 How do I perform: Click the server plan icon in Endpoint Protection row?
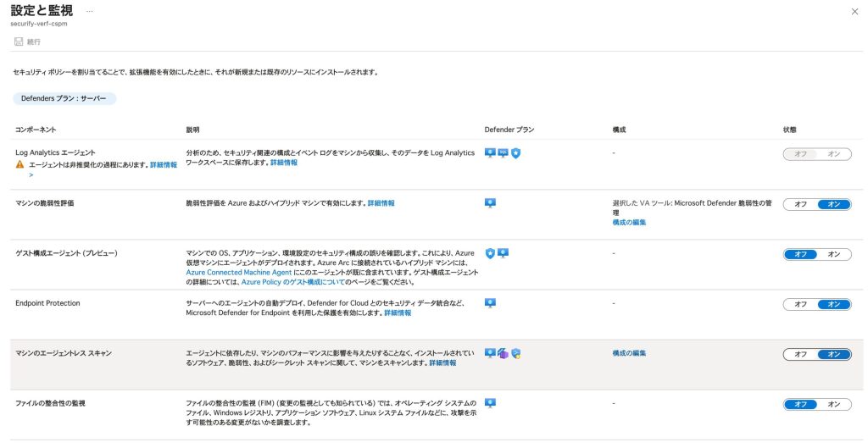490,303
